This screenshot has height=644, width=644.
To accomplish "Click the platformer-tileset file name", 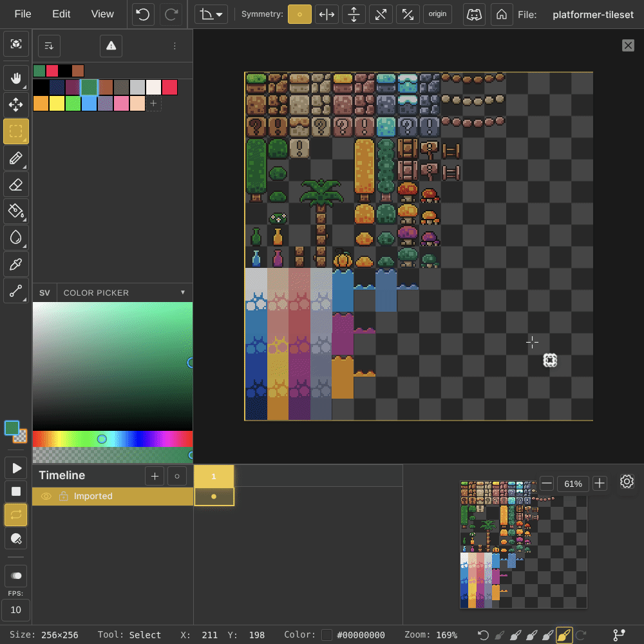I will 592,15.
